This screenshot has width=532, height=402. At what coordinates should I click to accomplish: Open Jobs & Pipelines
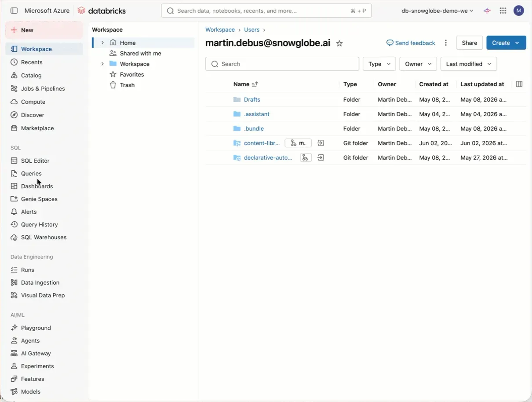point(44,88)
